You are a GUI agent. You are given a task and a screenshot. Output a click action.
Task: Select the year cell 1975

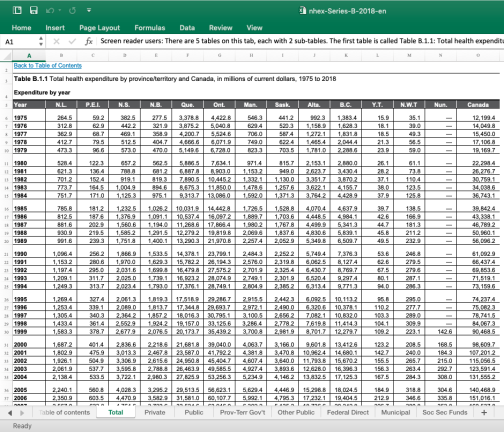pyautogui.click(x=29, y=118)
